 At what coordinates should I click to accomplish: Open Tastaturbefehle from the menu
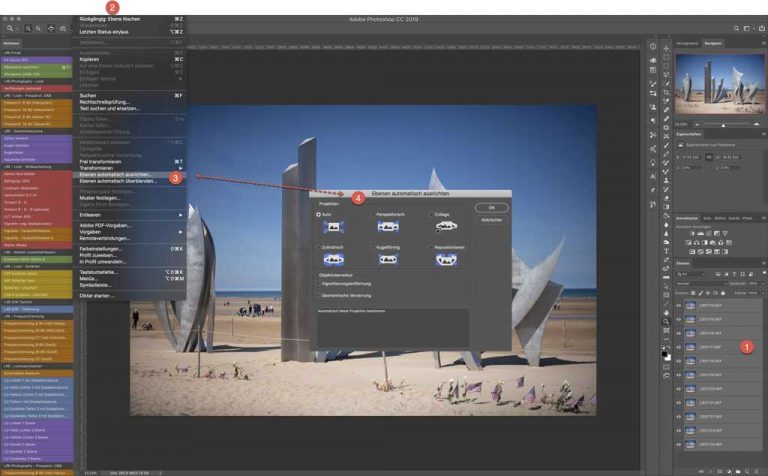[129, 272]
